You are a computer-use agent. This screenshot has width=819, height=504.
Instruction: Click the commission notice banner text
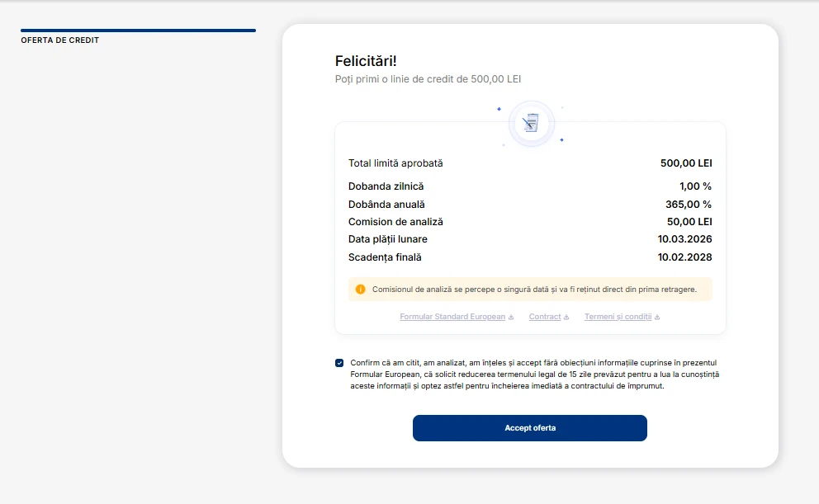(537, 289)
